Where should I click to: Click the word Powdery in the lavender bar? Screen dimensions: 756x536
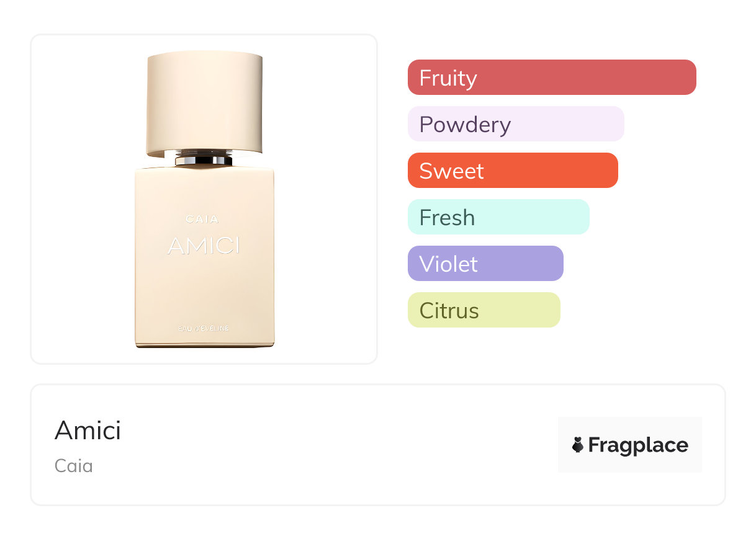click(x=465, y=125)
